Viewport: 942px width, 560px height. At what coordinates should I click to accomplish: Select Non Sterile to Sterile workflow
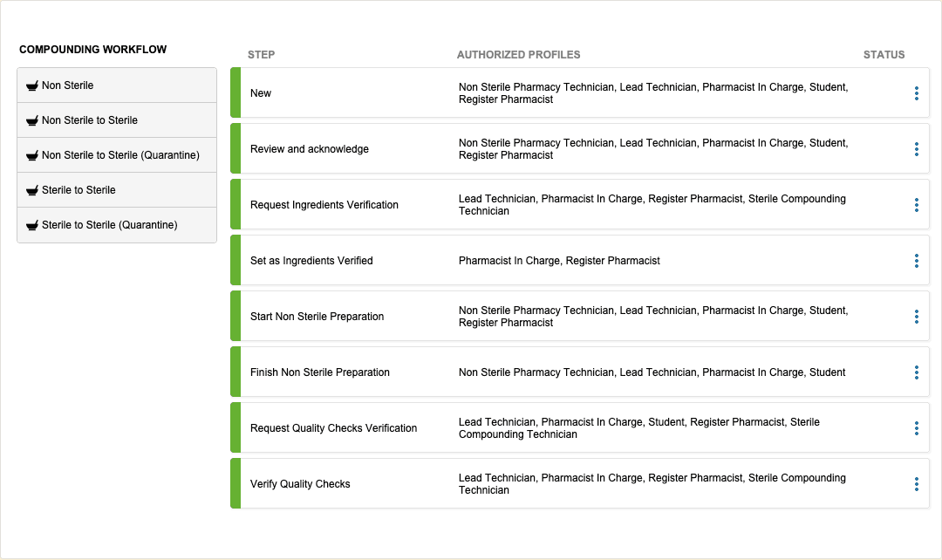tap(89, 120)
